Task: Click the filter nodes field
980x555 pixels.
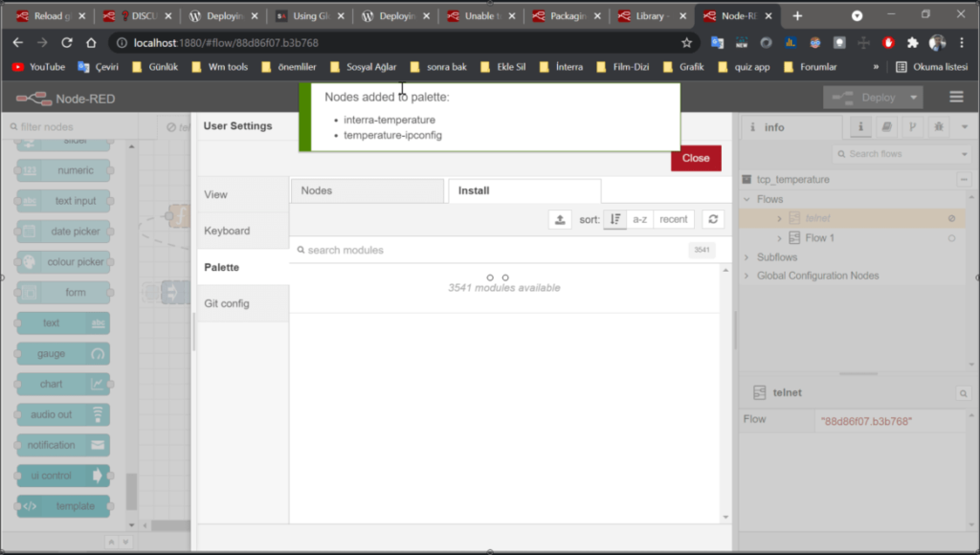Action: coord(70,127)
